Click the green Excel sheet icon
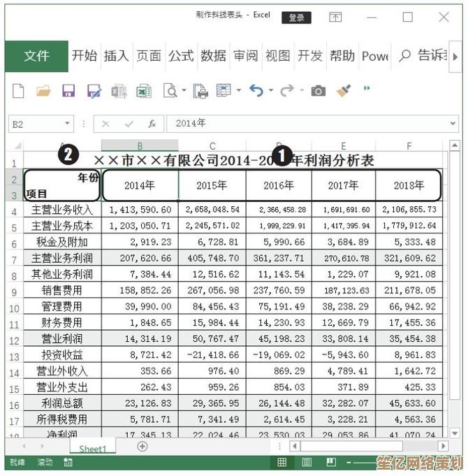 pyautogui.click(x=144, y=91)
